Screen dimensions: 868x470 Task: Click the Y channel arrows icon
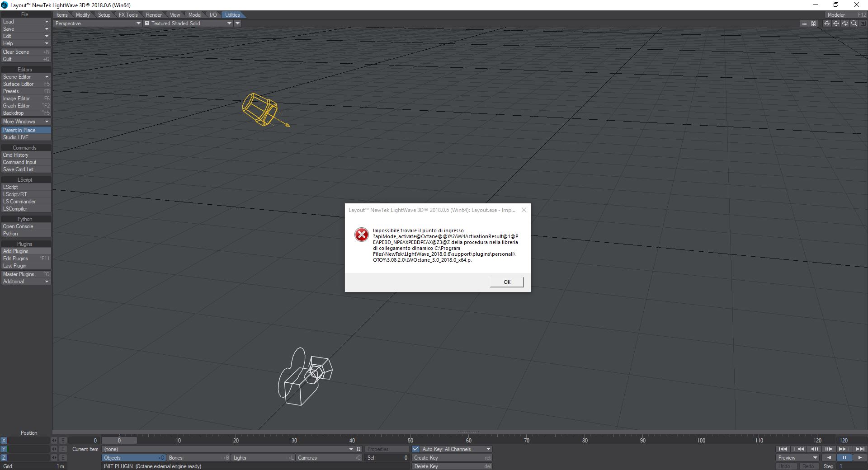54,449
